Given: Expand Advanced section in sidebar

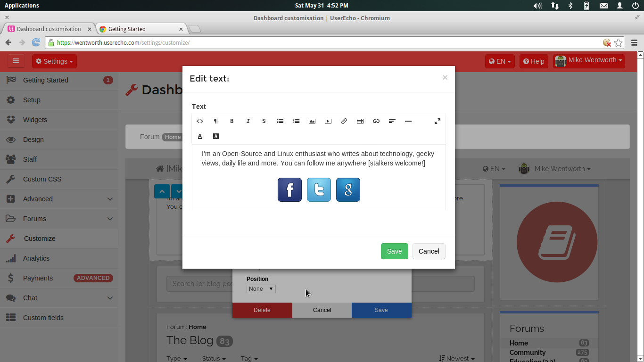Looking at the screenshot, I should pyautogui.click(x=59, y=199).
